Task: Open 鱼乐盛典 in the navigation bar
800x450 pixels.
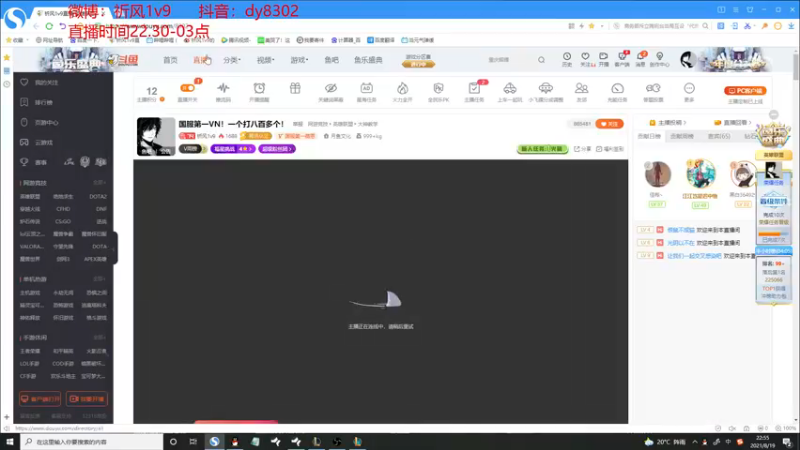Action: (368, 60)
